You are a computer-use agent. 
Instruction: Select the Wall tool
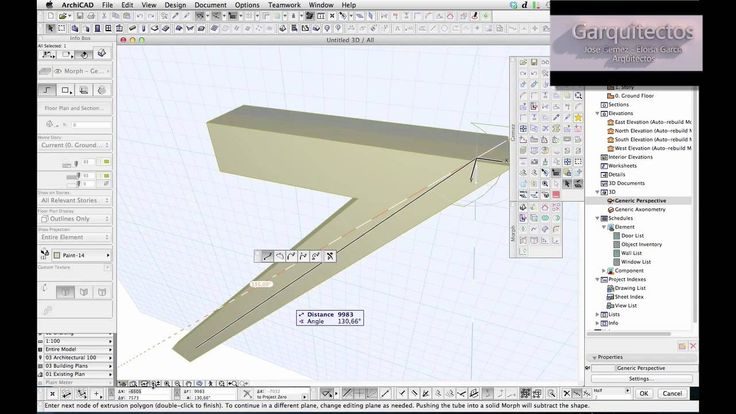click(x=75, y=28)
